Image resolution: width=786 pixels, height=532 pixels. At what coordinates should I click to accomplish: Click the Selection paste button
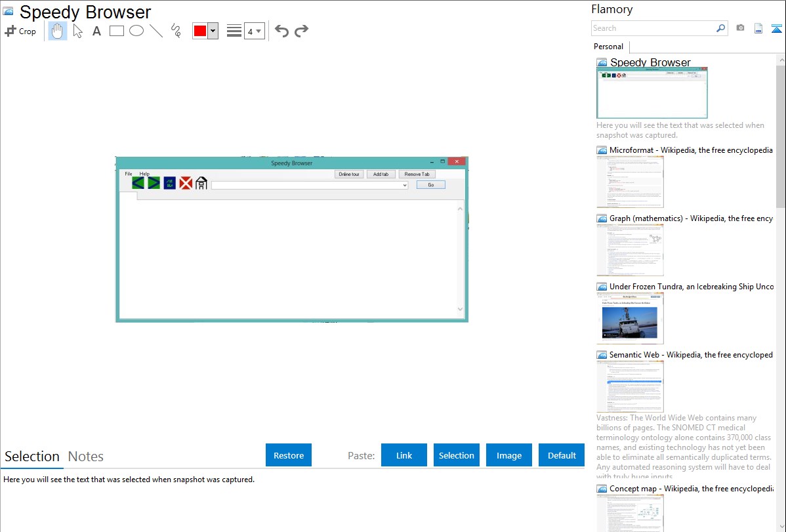point(457,455)
